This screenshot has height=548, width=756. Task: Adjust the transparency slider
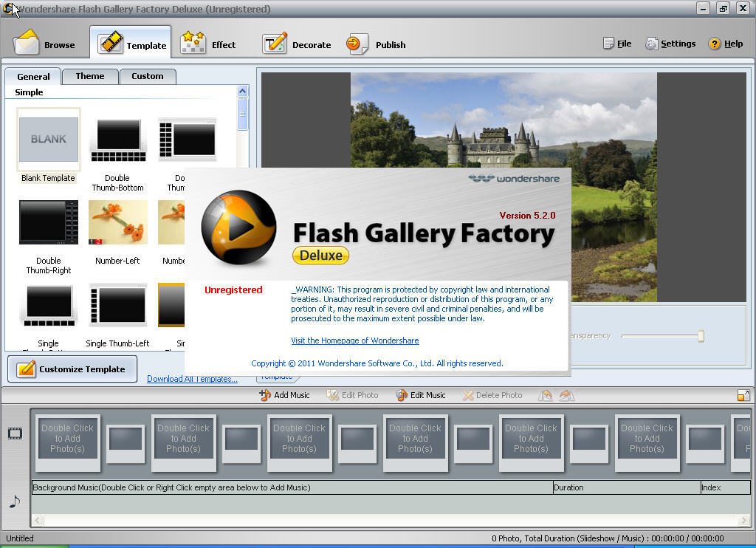[700, 336]
